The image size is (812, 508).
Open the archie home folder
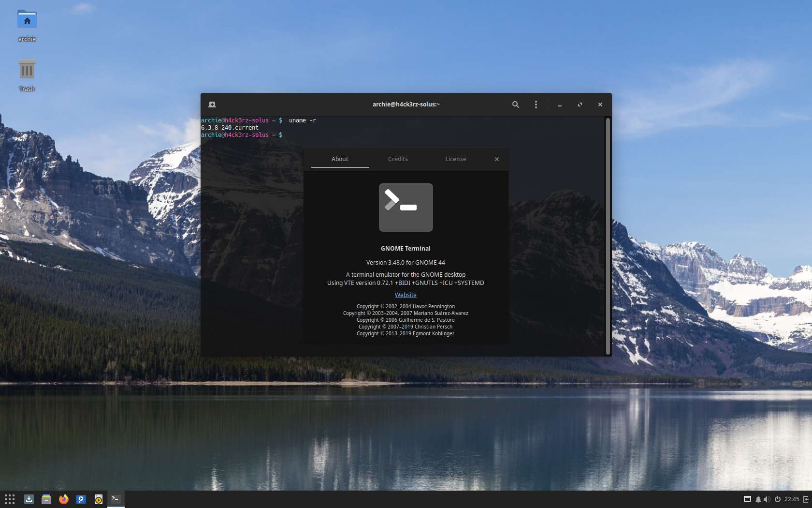click(x=27, y=26)
